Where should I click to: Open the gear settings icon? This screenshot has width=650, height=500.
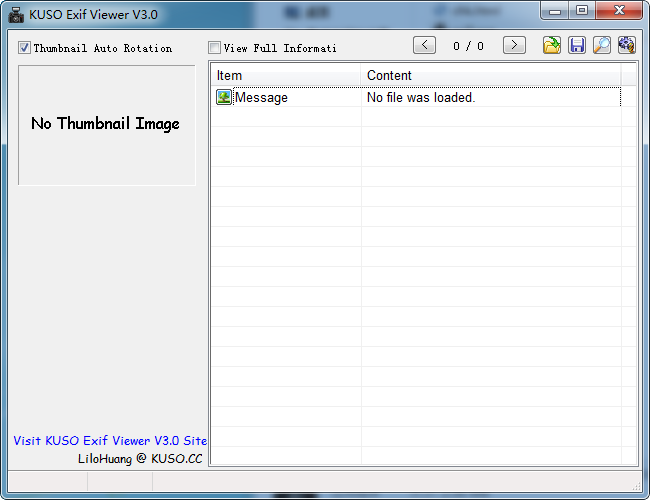627,45
